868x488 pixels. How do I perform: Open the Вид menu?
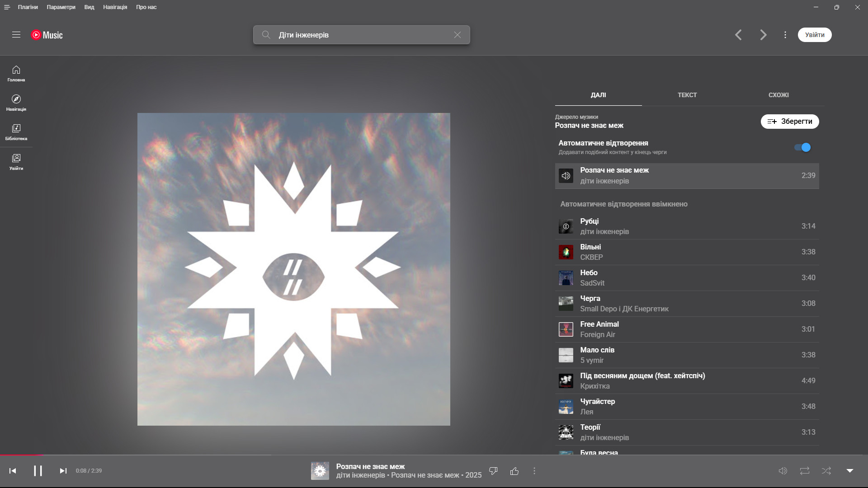(x=90, y=7)
